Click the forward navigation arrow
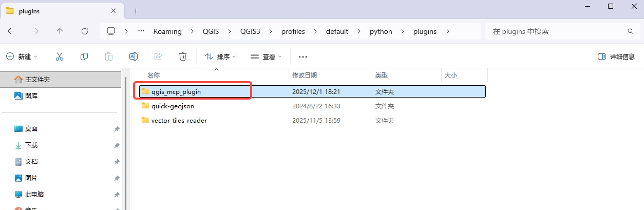This screenshot has width=644, height=210. (35, 31)
